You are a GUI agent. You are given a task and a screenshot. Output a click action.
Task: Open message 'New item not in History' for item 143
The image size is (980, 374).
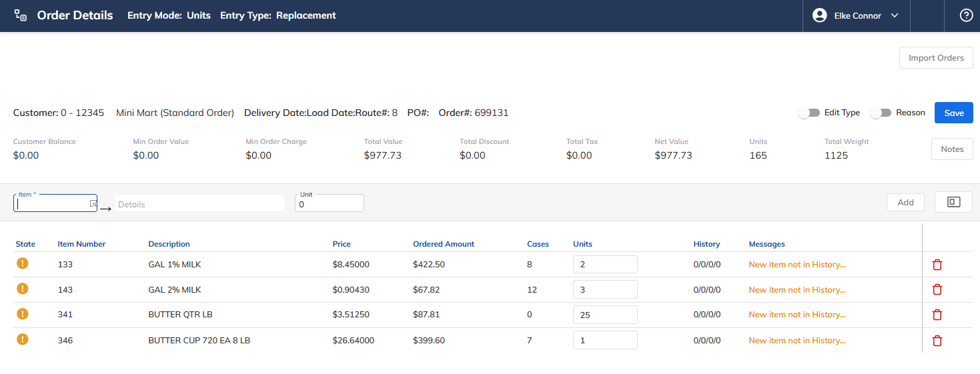pos(797,290)
